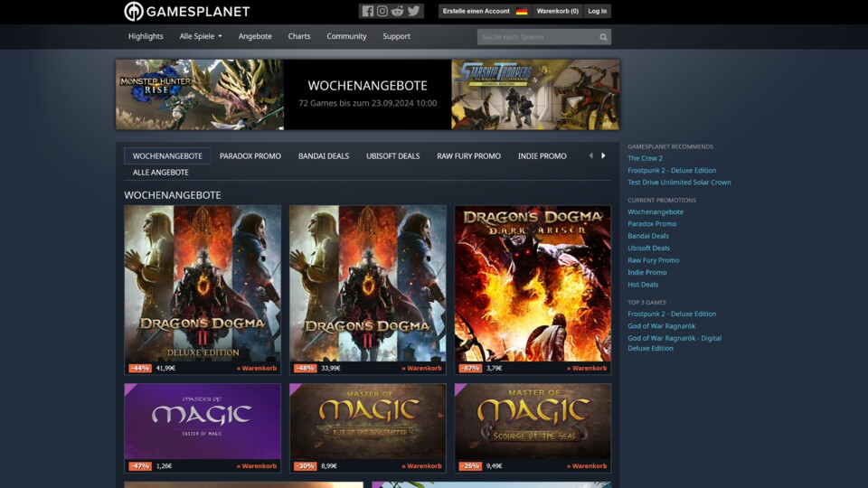Image resolution: width=868 pixels, height=488 pixels.
Task: Open the Angebote menu item
Action: point(255,36)
